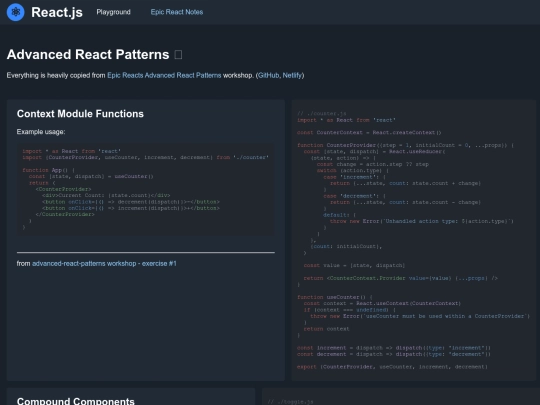Click the 'const decrement = dispatch' code line
The image size is (540, 405).
(x=394, y=354)
